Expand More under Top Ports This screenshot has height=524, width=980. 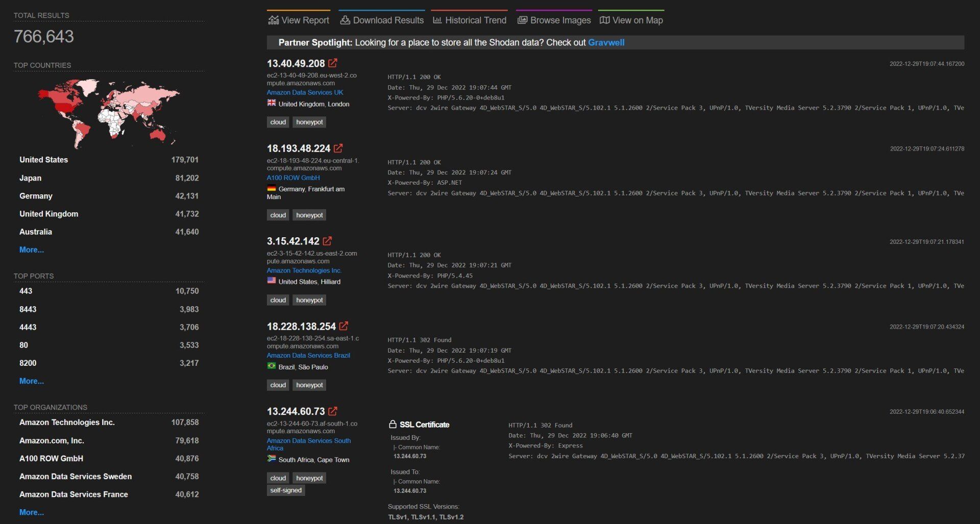32,381
